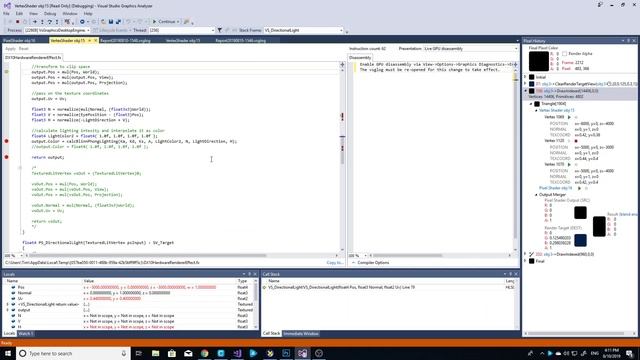Click the run icon beside Pixel Shader obj:16
Viewport: 640px width, 360px height.
click(x=579, y=188)
